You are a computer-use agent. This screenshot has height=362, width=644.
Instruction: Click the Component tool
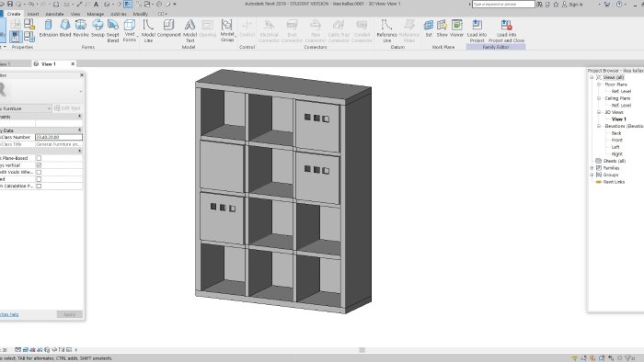pyautogui.click(x=168, y=28)
